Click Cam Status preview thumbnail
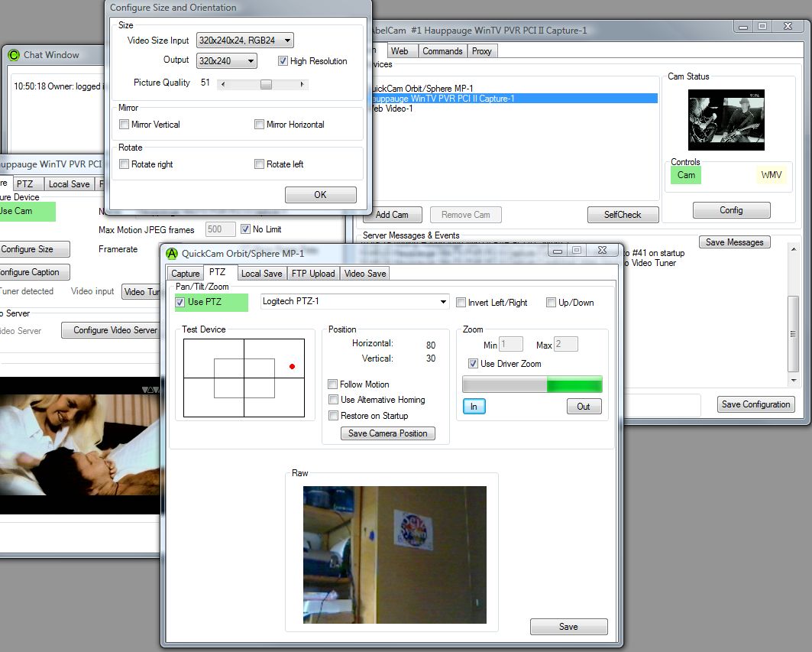The image size is (812, 652). [726, 120]
